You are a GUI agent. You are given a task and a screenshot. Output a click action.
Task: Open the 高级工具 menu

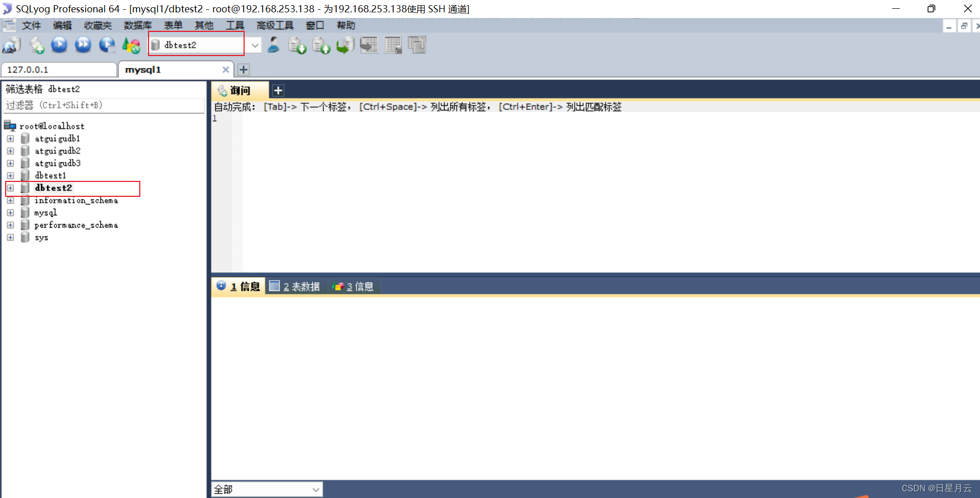pyautogui.click(x=275, y=25)
